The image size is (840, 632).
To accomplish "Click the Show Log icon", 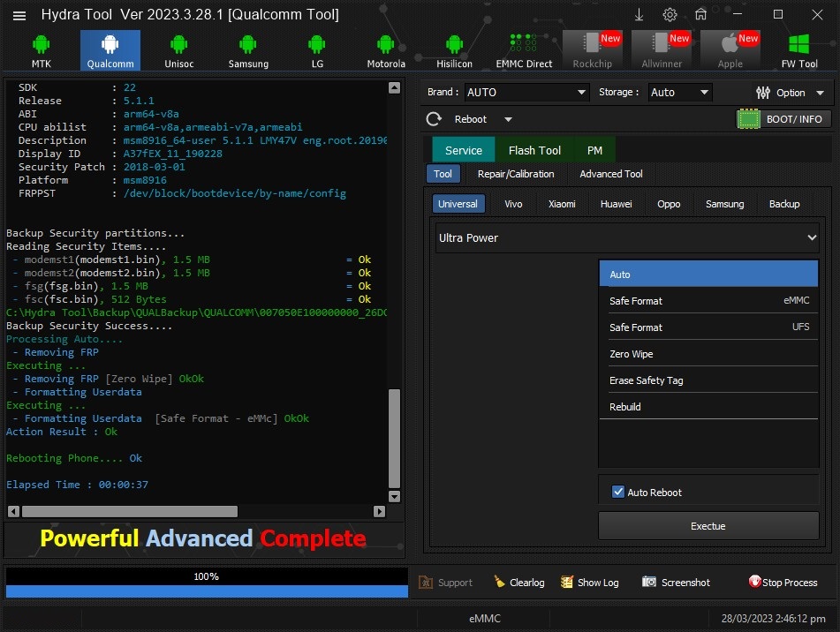I will (x=567, y=582).
